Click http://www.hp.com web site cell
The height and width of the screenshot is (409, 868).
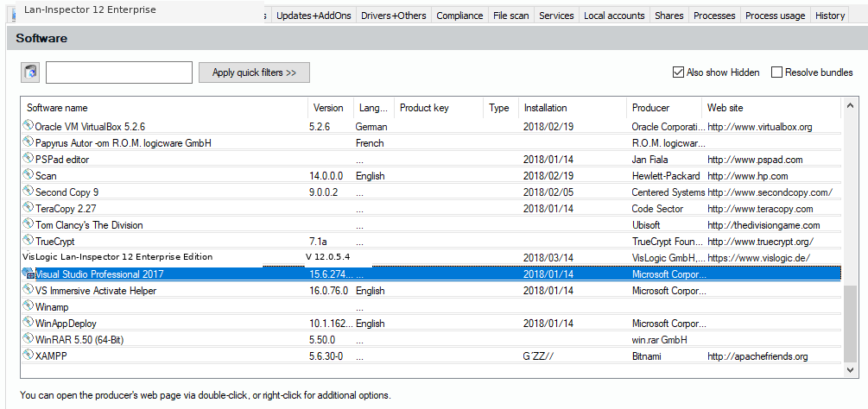click(747, 176)
